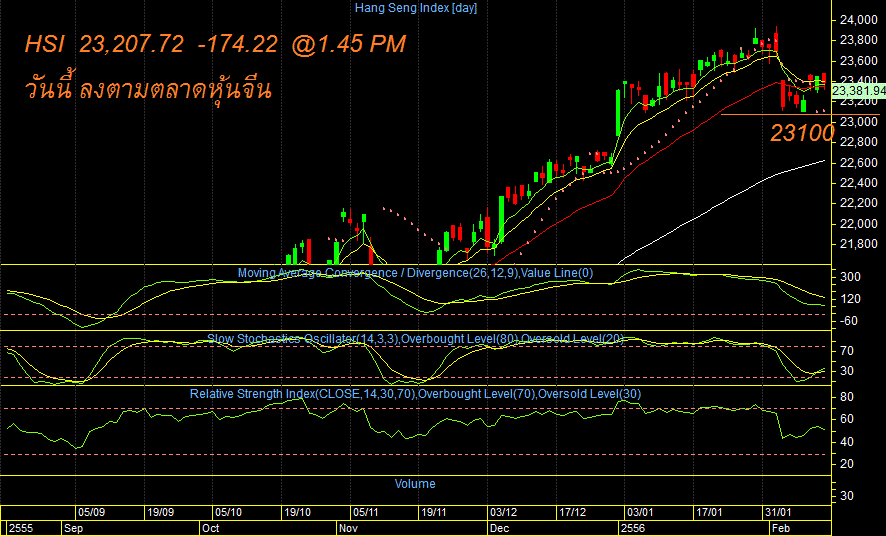Click the RSI 80 scale label
The height and width of the screenshot is (536, 886).
[846, 398]
